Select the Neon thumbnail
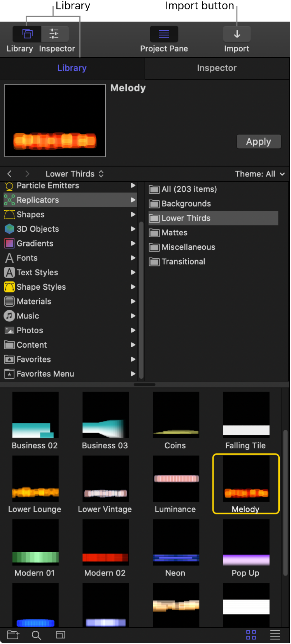The image size is (291, 644). (175, 542)
